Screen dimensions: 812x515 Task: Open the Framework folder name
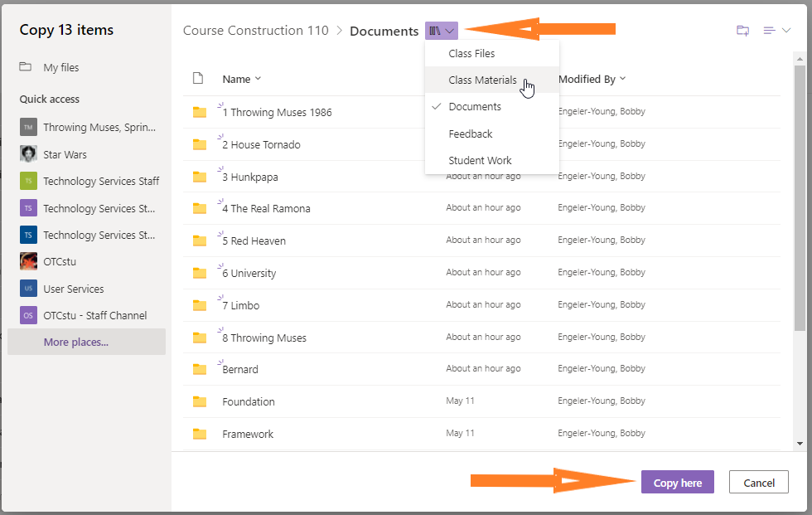click(x=248, y=434)
